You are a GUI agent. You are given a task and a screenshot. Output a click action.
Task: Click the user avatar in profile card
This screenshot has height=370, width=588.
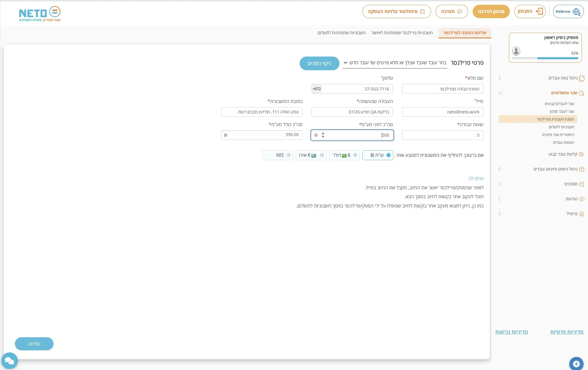516,51
